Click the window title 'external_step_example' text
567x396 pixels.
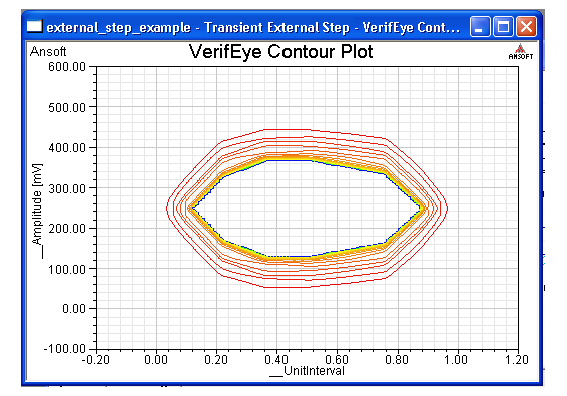(119, 27)
